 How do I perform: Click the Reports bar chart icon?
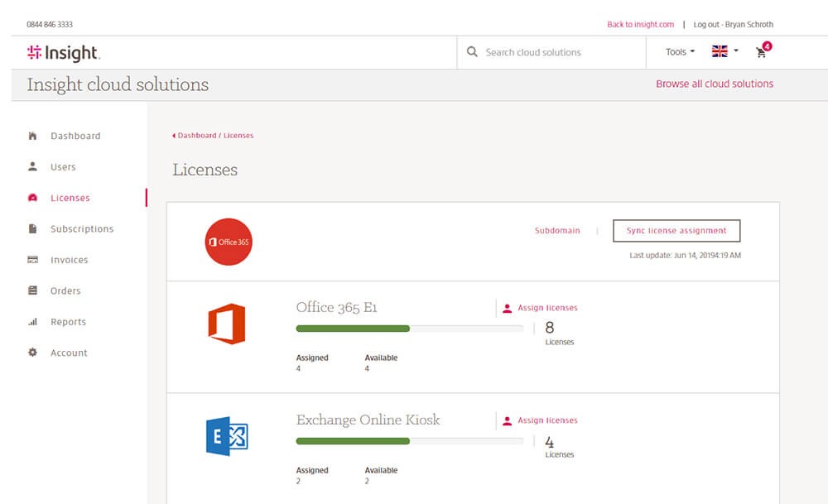pos(32,321)
